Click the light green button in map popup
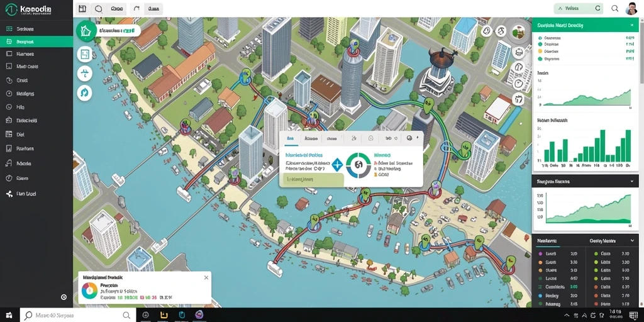This screenshot has width=644, height=322. click(x=312, y=179)
